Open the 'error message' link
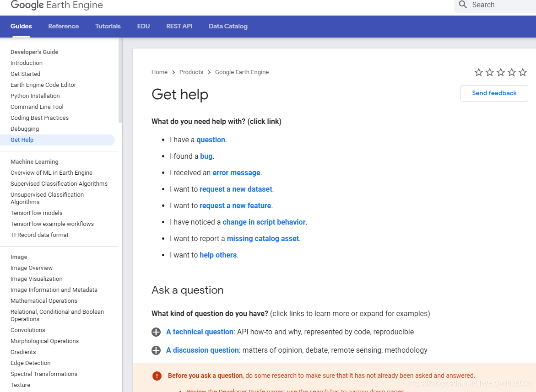The height and width of the screenshot is (392, 536). coord(236,173)
